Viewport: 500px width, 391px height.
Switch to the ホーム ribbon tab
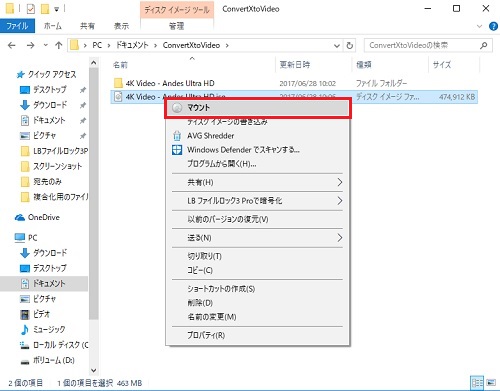(53, 26)
